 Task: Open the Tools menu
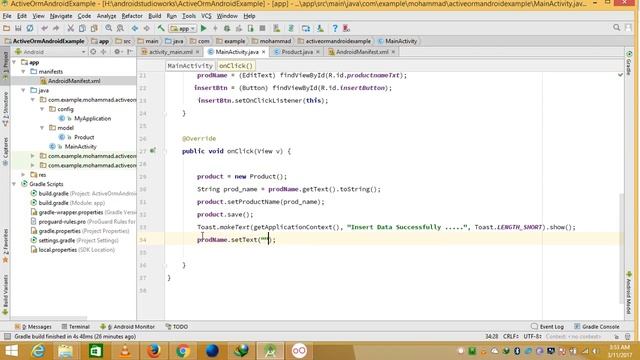[x=189, y=16]
